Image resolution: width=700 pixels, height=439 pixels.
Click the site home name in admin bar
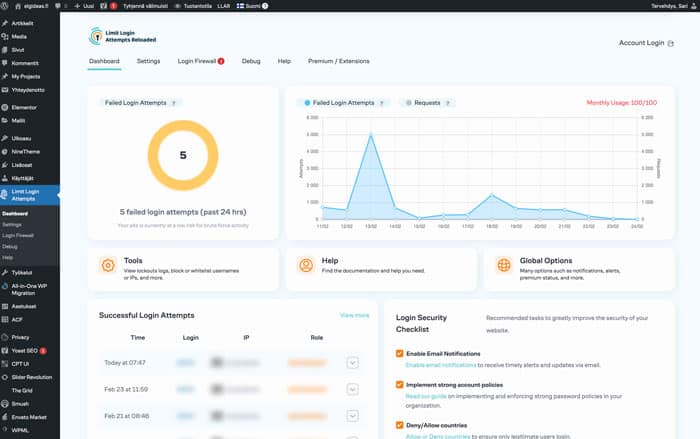pos(31,6)
